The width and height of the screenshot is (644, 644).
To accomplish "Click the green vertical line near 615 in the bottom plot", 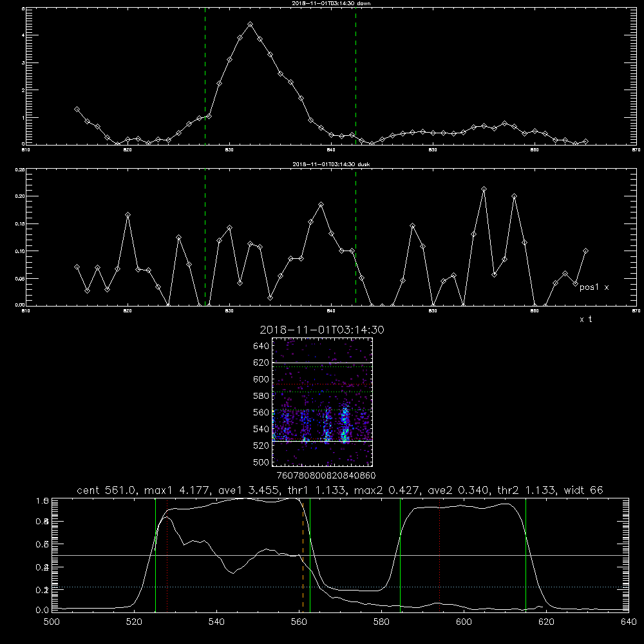I will [x=526, y=554].
